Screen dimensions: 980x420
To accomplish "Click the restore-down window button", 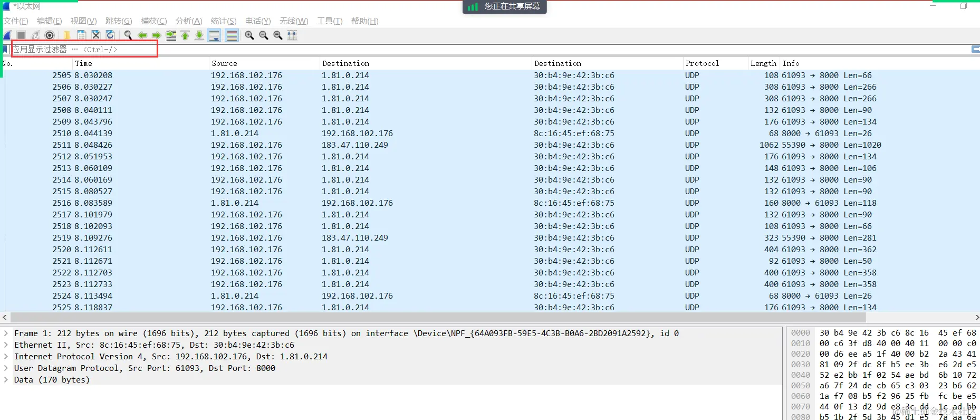I will (x=963, y=6).
